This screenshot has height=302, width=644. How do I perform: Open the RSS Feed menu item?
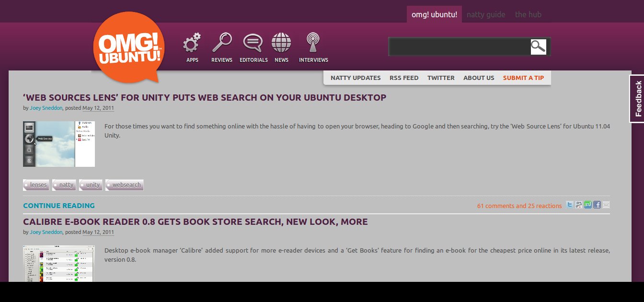404,78
